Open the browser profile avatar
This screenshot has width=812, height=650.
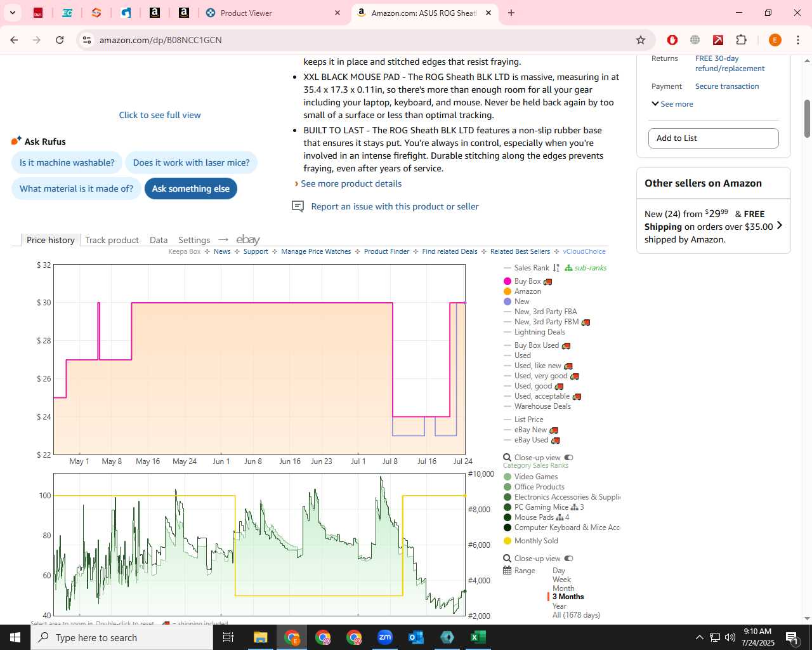[x=775, y=40]
